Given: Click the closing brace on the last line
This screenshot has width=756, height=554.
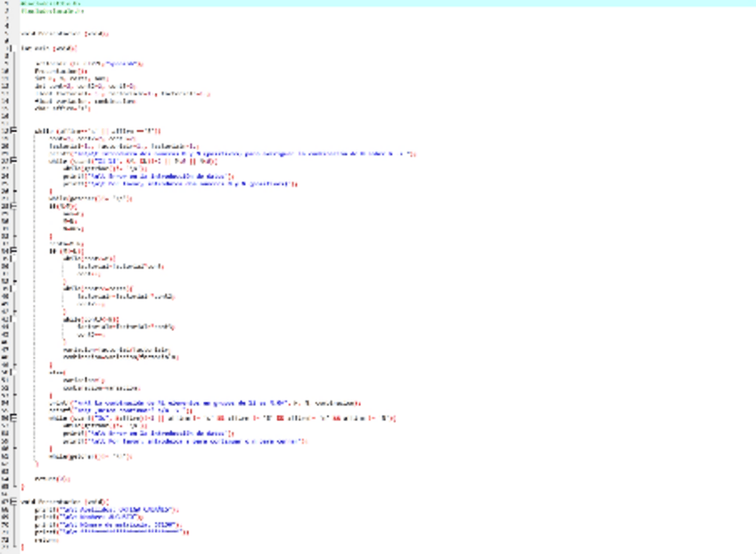Looking at the screenshot, I should (x=23, y=547).
